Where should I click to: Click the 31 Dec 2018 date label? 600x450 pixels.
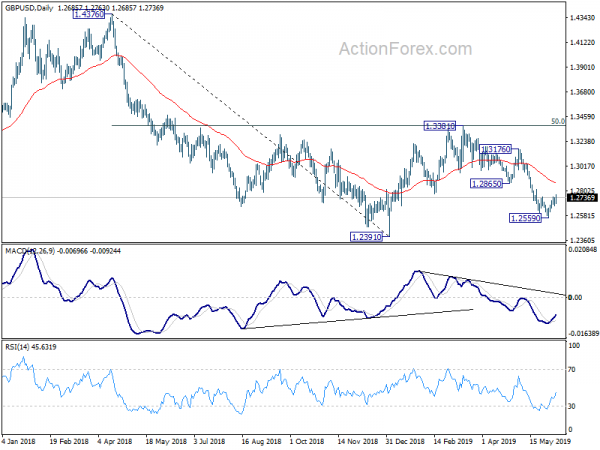(x=405, y=441)
